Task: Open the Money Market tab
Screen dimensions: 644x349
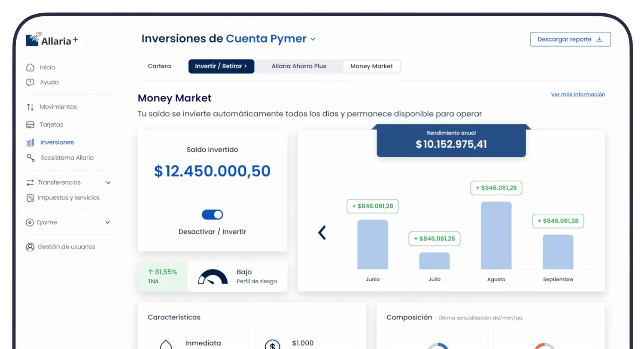Action: click(x=371, y=66)
